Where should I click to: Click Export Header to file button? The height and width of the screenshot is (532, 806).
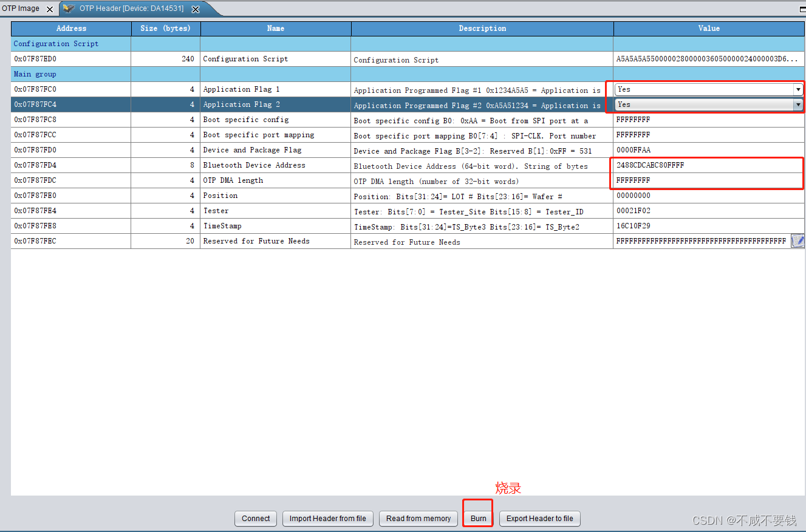click(x=540, y=518)
